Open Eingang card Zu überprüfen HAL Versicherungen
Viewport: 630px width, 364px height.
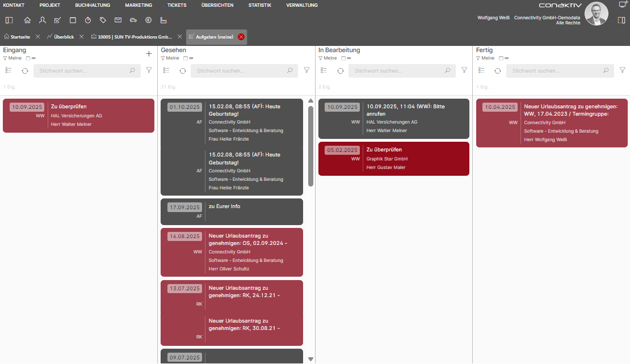point(78,116)
